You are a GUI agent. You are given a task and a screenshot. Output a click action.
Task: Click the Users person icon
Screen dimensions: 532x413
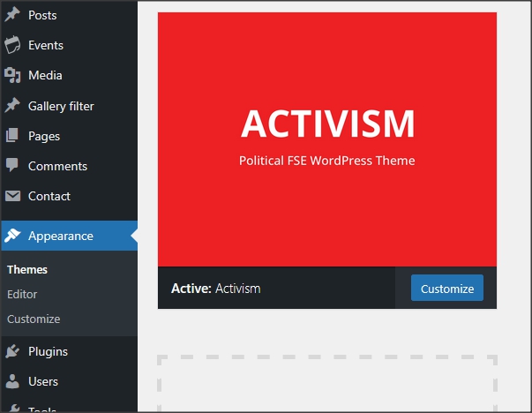pos(12,381)
